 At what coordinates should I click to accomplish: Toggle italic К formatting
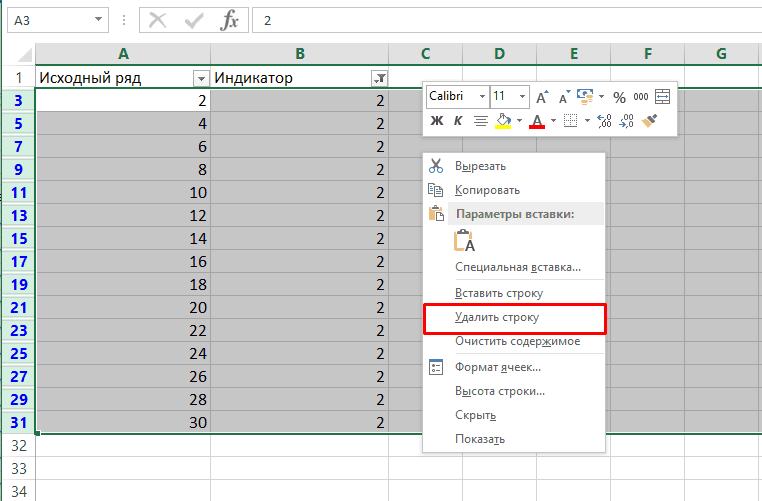[x=458, y=121]
